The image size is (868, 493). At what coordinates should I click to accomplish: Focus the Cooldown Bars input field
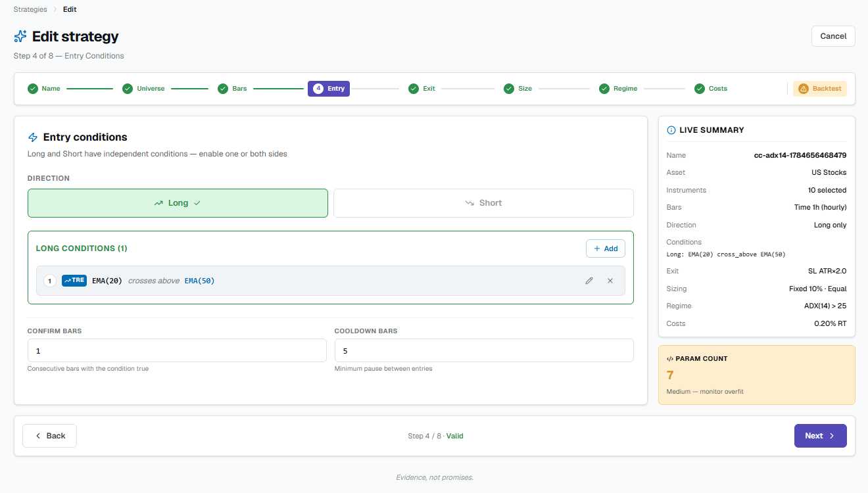483,350
